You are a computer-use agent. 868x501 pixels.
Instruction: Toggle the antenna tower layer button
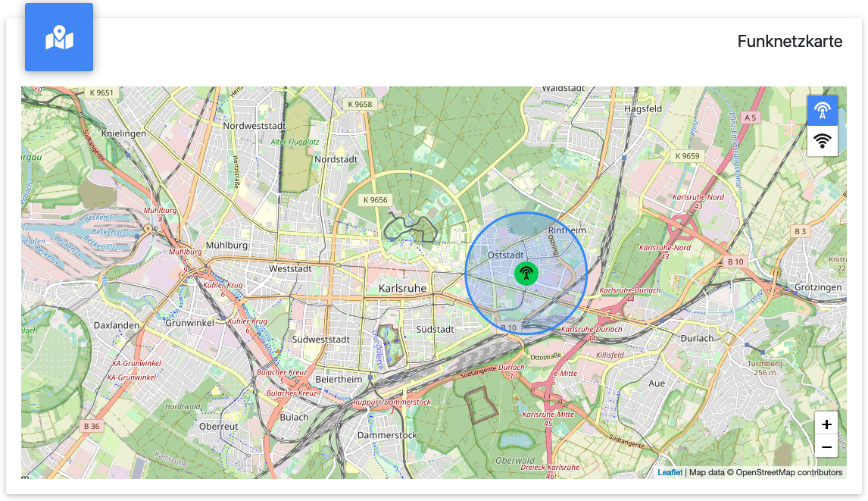[822, 111]
